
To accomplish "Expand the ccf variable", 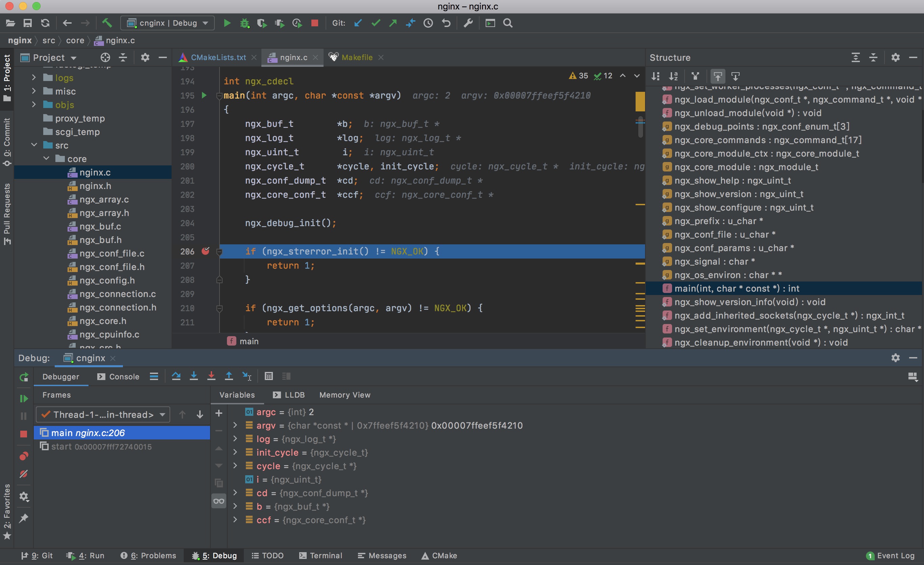I will pyautogui.click(x=235, y=520).
